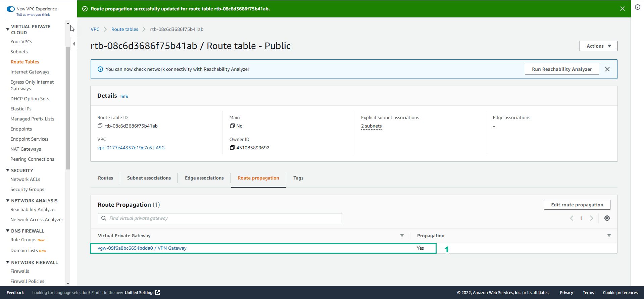Switch to the Edge associations tab
644x299 pixels.
[204, 178]
